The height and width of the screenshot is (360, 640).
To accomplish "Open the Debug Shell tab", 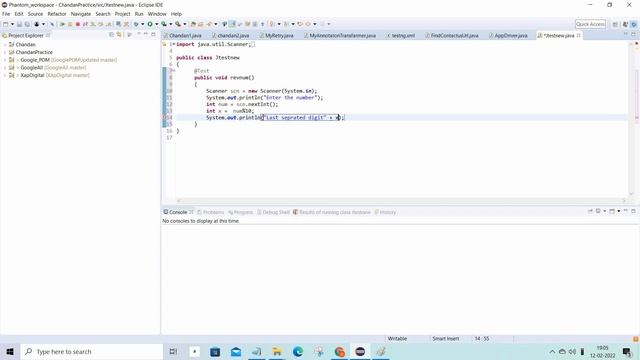I will point(273,212).
